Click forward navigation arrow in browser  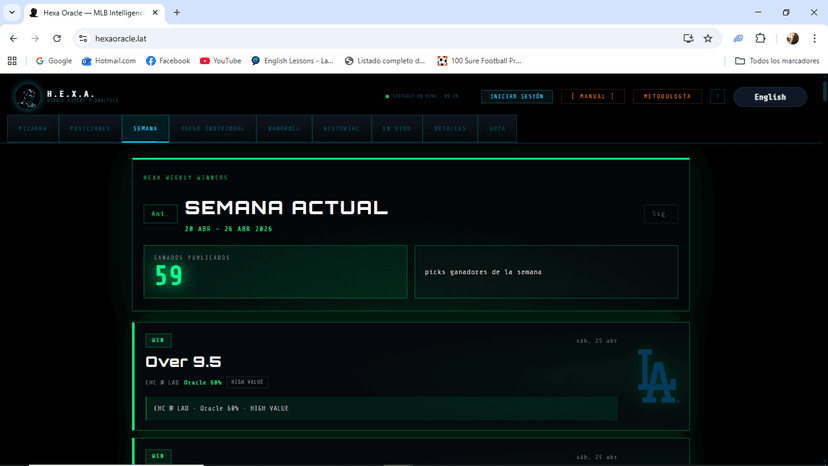tap(35, 39)
